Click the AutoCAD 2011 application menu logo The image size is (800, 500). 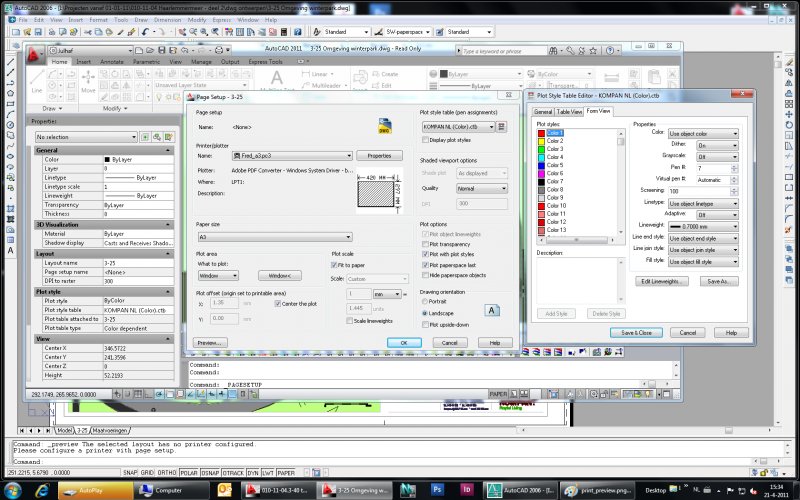pyautogui.click(x=35, y=53)
